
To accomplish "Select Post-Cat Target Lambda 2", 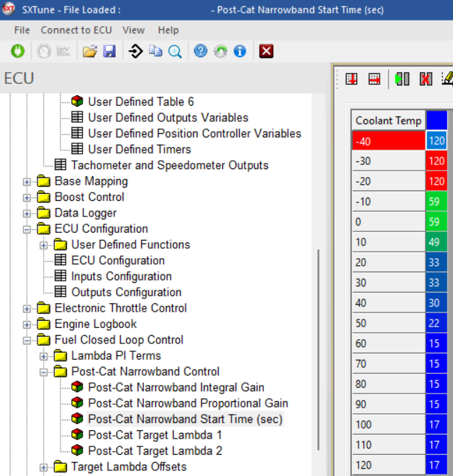I will (x=155, y=451).
